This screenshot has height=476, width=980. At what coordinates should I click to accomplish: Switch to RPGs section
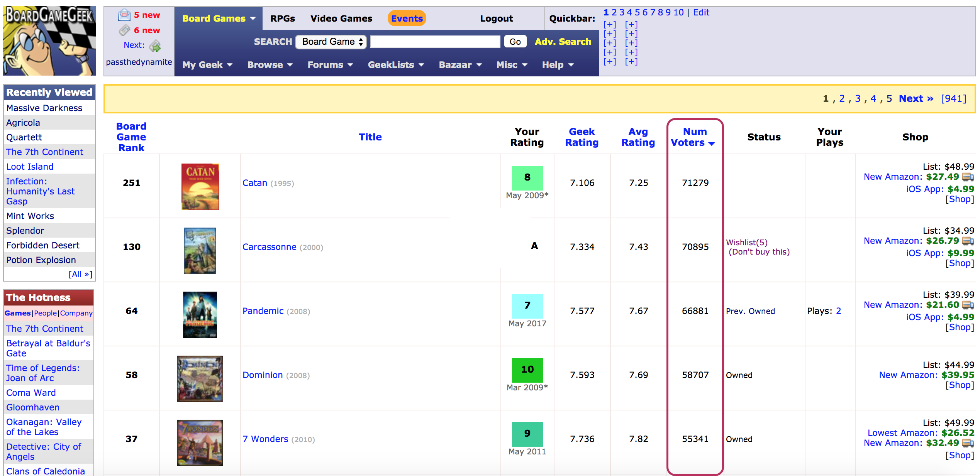click(x=283, y=19)
